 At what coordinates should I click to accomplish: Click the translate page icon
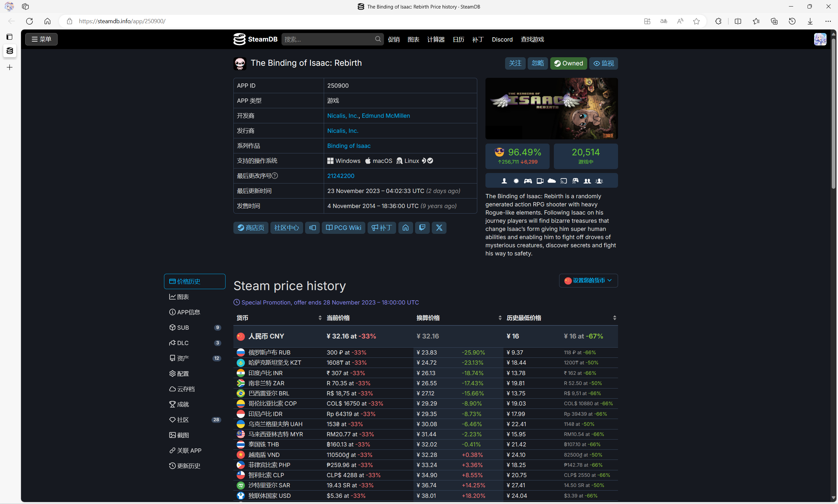pos(664,21)
